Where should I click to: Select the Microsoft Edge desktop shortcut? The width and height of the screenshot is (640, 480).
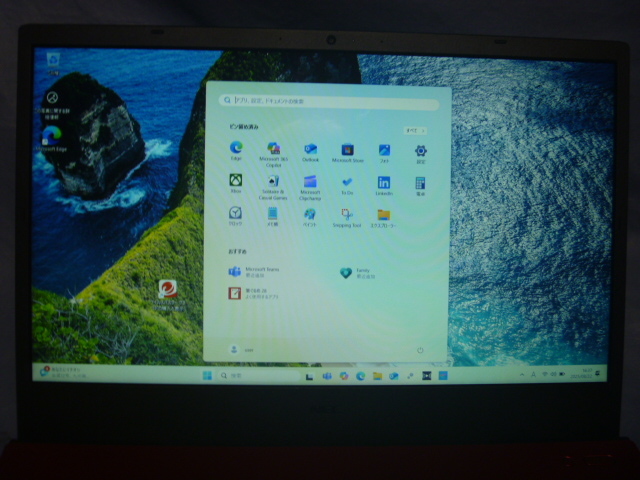52,139
